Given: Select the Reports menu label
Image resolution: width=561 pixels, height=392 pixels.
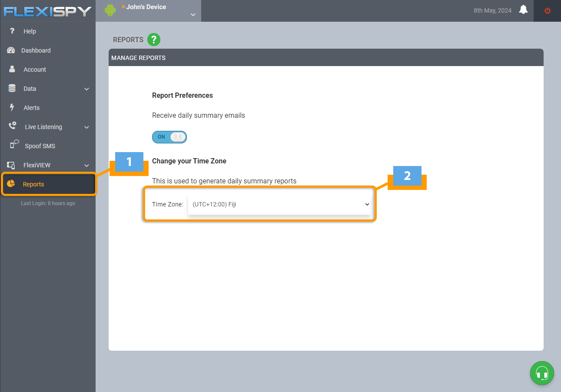Looking at the screenshot, I should [33, 184].
